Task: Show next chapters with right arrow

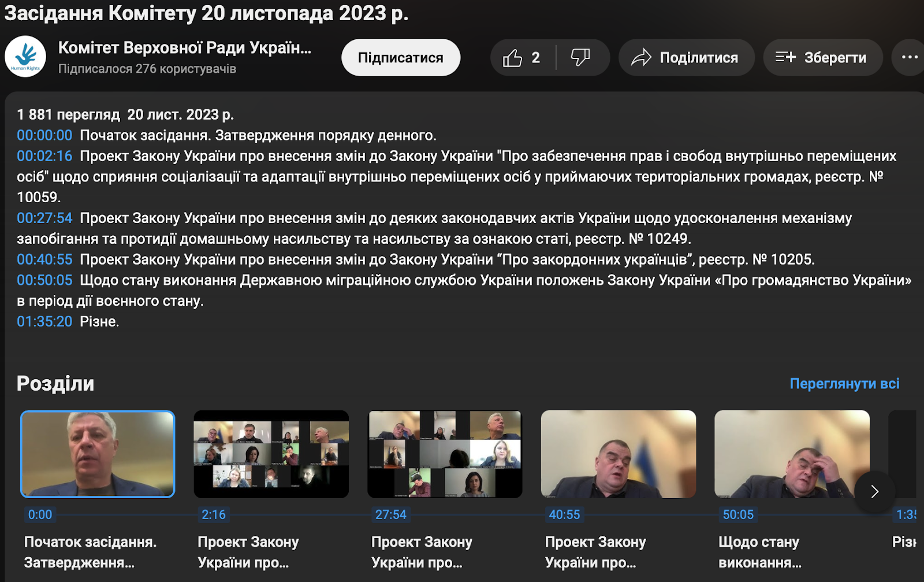Action: point(874,492)
